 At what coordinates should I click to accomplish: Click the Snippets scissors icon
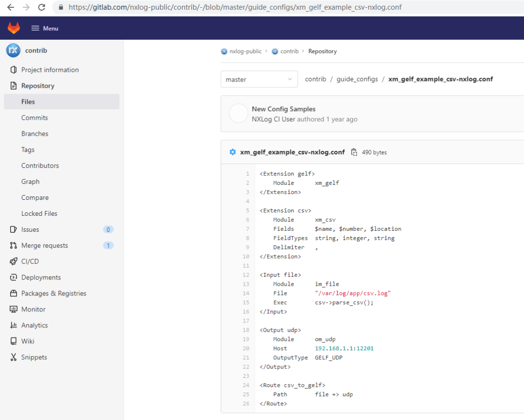(14, 357)
